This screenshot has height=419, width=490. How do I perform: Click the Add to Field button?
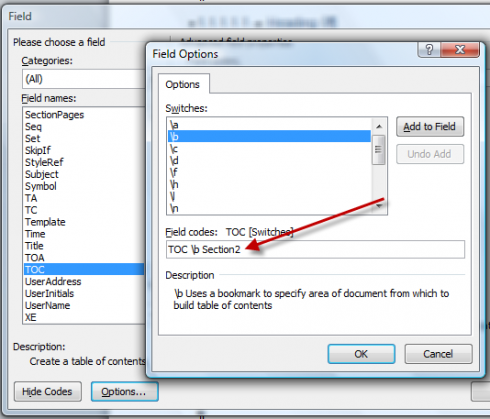[430, 127]
